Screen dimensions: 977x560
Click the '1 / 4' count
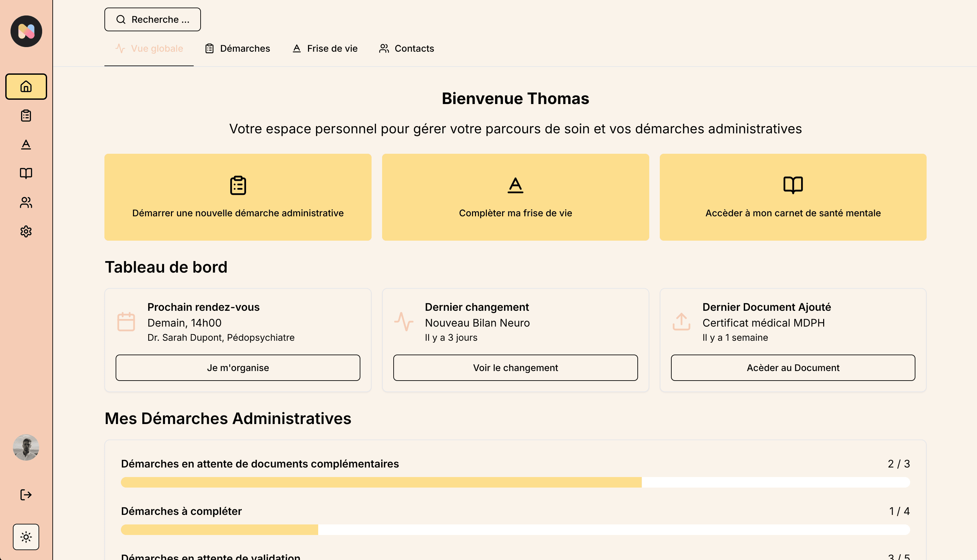pyautogui.click(x=899, y=511)
